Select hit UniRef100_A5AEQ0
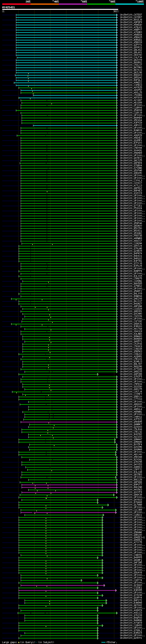The width and height of the screenshot is (146, 644). [131, 25]
